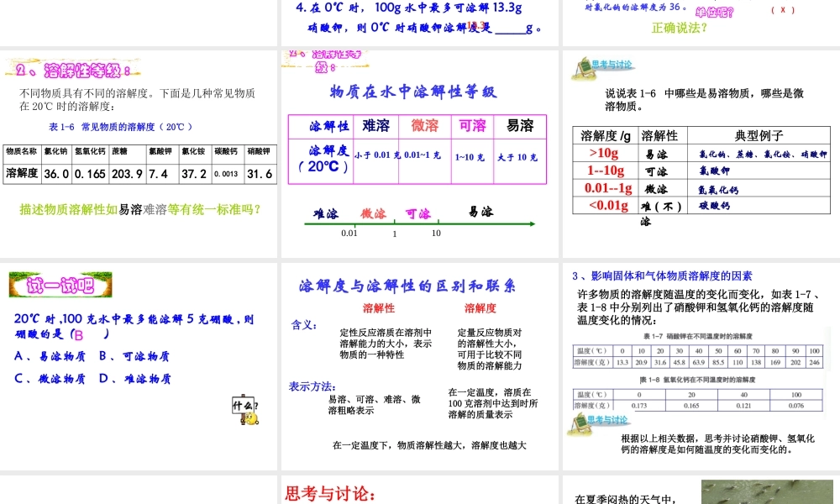Image resolution: width=840 pixels, height=504 pixels.
Task: Click the 0.076 value in 表1-8
Action: pos(796,406)
